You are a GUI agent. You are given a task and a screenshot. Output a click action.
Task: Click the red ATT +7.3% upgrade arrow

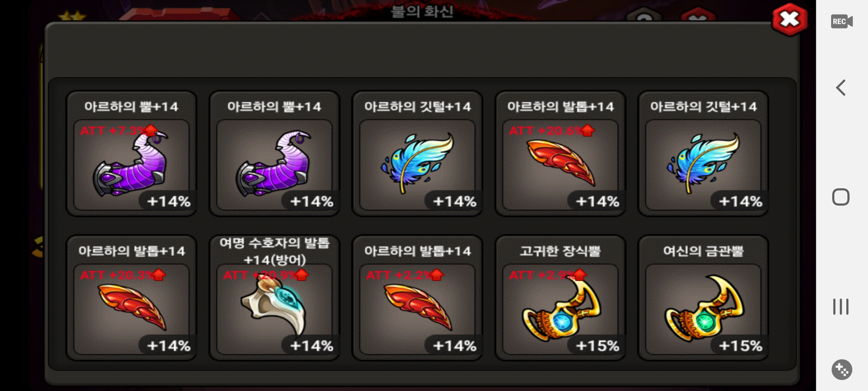(x=151, y=130)
